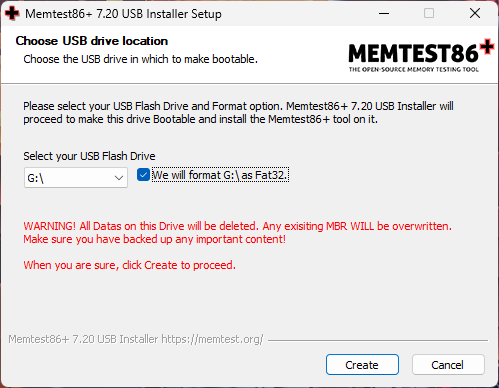Click the window title 'Memtest86+ 7.20 USB Installer Setup'
The image size is (499, 388).
tap(123, 14)
